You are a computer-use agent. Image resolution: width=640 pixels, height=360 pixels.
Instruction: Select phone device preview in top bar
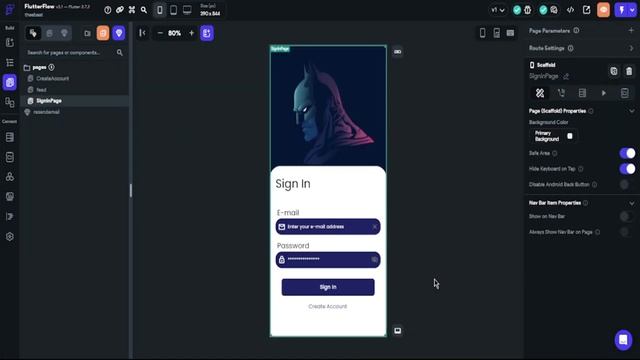click(x=160, y=10)
